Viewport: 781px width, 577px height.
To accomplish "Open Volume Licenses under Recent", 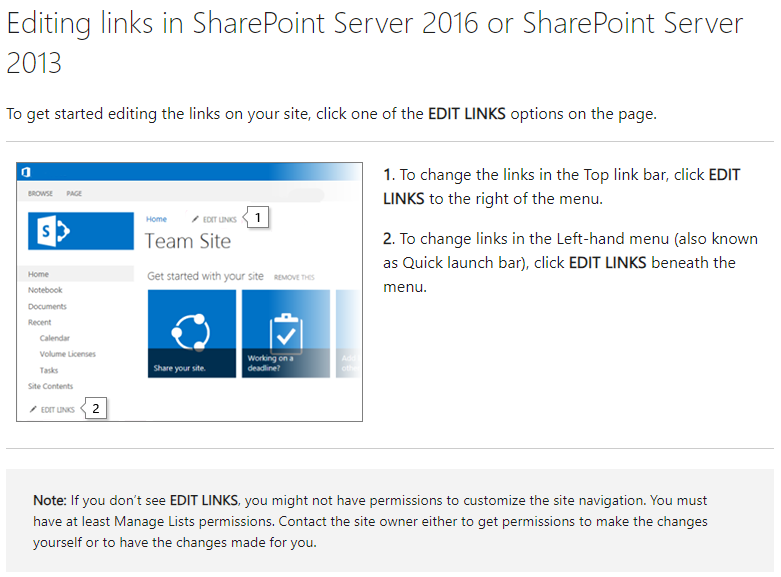I will pos(68,354).
